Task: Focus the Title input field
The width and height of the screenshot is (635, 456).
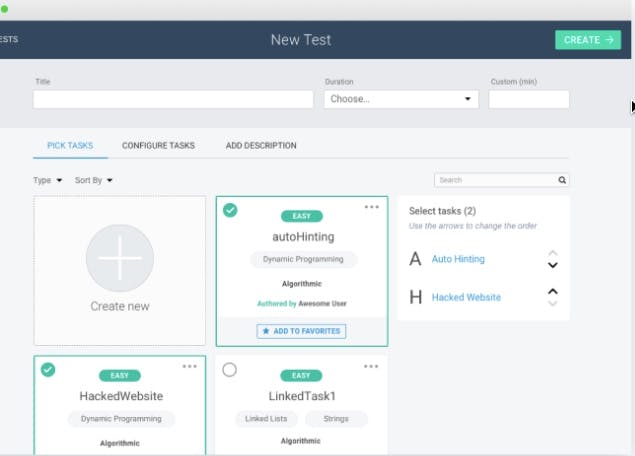Action: (x=173, y=99)
